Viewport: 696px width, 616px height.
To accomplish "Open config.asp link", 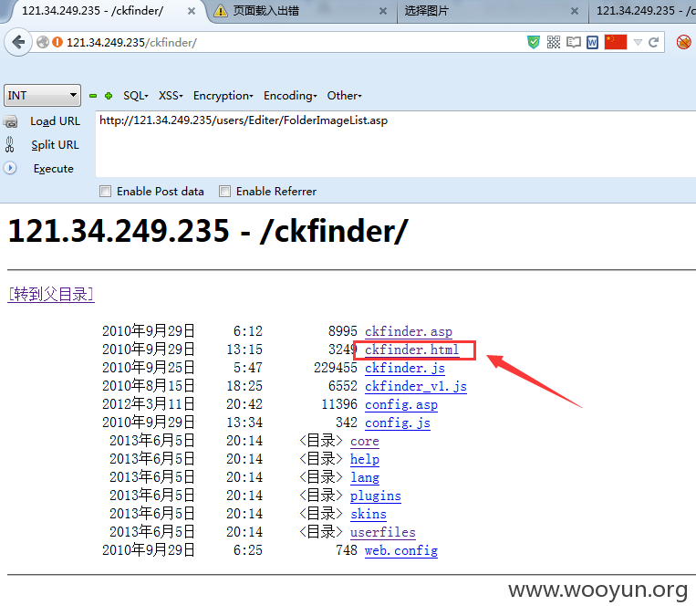I will tap(401, 404).
